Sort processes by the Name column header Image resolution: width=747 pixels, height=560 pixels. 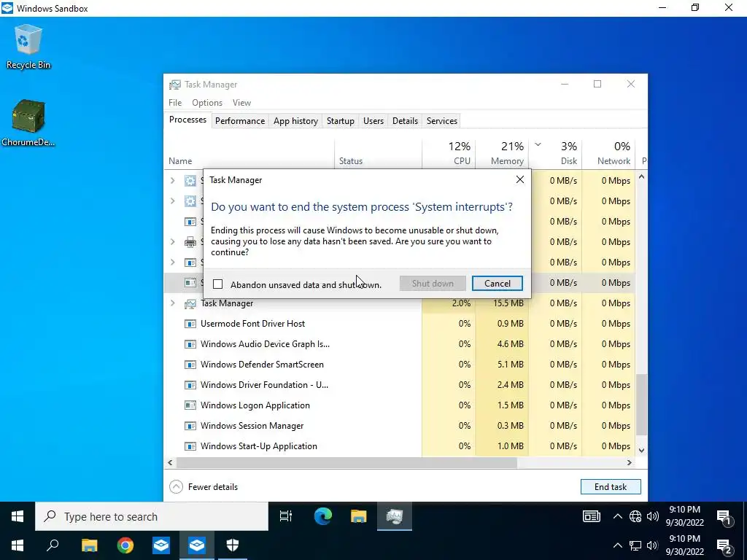click(249, 152)
